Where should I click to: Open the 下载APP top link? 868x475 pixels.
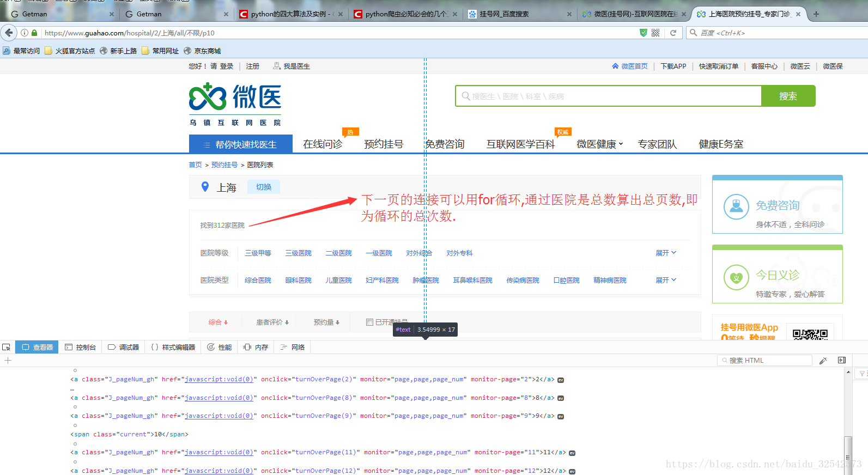tap(673, 66)
